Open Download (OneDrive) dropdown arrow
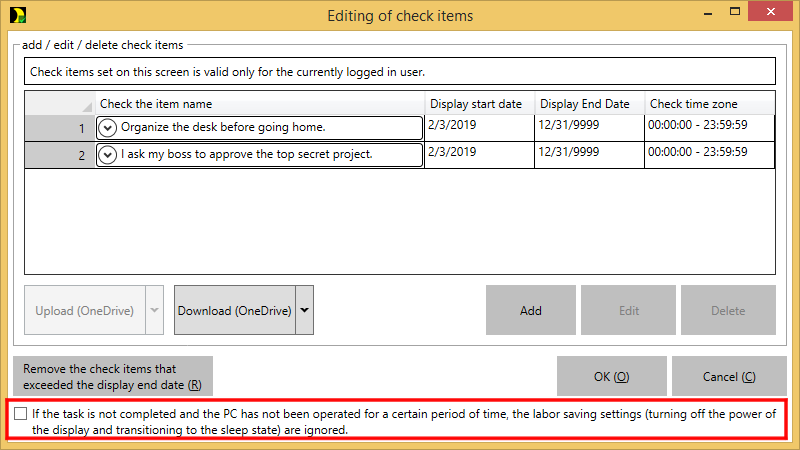 click(x=305, y=311)
